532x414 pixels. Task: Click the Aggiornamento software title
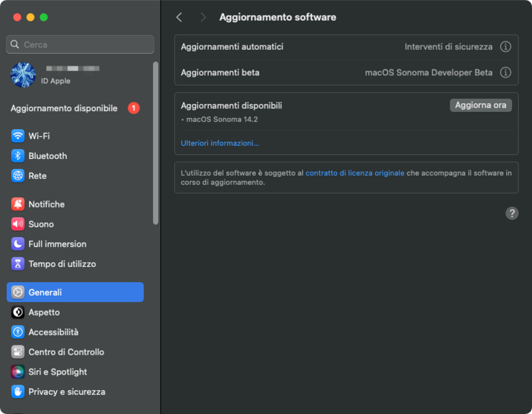(277, 17)
